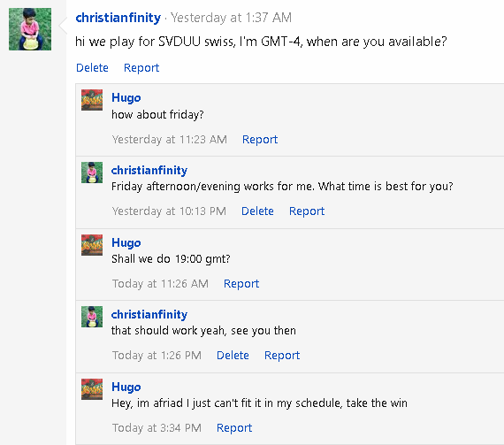The image size is (504, 445).
Task: Click christianfinity's username on the main post
Action: point(118,18)
